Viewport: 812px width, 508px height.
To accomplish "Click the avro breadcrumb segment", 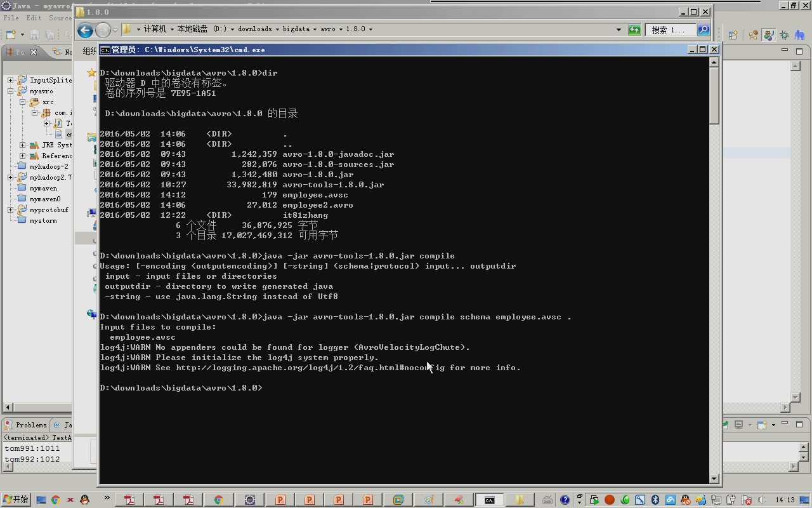I will click(328, 29).
